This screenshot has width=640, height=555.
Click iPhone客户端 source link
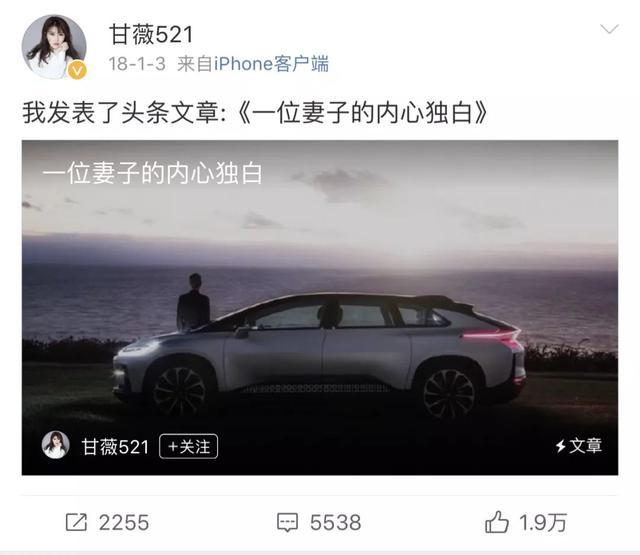(x=271, y=64)
